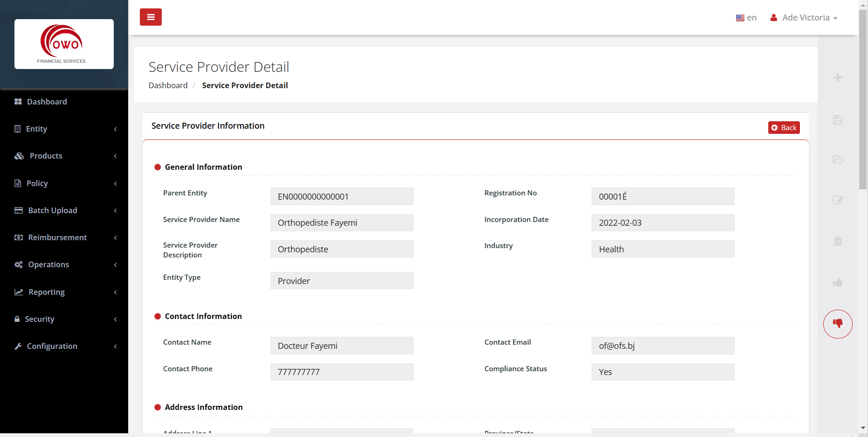Toggle the hamburger sidebar menu button

[x=151, y=17]
